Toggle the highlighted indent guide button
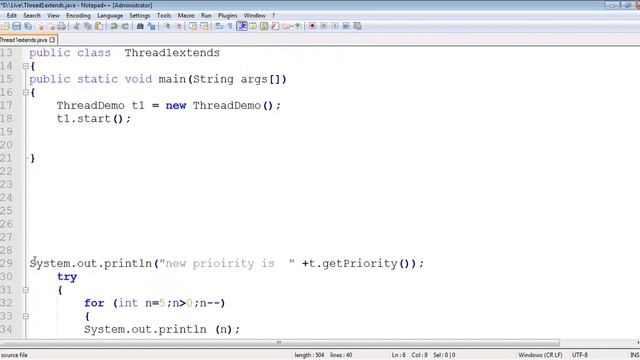Viewport: 640px width, 360px height. (242, 26)
